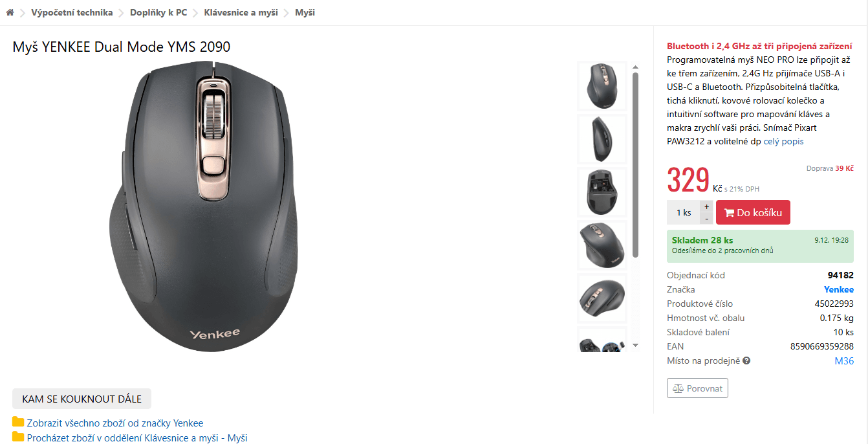Select the mouse underside thumbnail
Viewport: 868px width, 444px height.
(602, 192)
